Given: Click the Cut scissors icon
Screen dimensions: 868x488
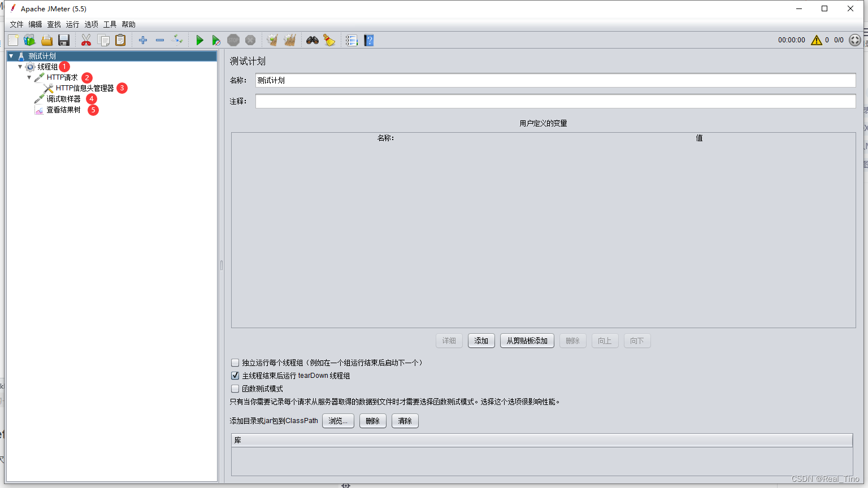Looking at the screenshot, I should coord(86,40).
